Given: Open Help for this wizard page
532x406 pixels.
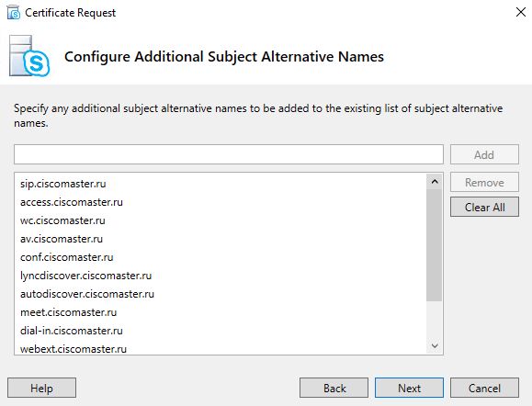Looking at the screenshot, I should pyautogui.click(x=41, y=388).
